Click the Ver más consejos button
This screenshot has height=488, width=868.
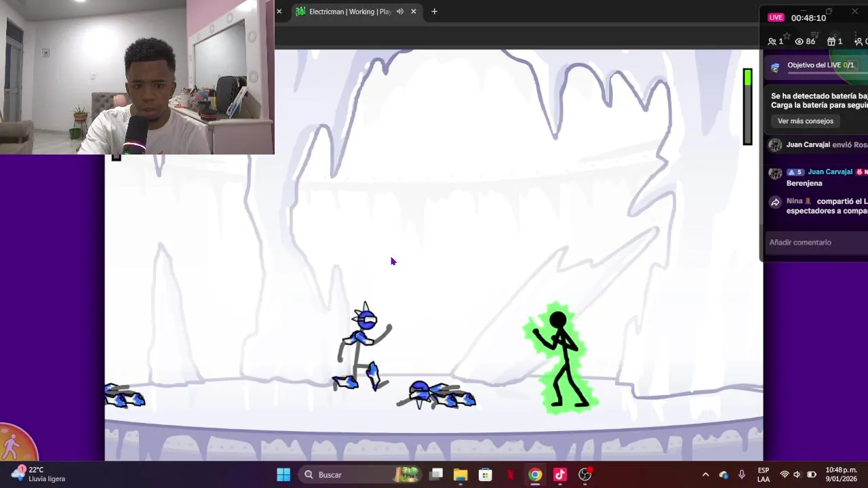point(806,121)
